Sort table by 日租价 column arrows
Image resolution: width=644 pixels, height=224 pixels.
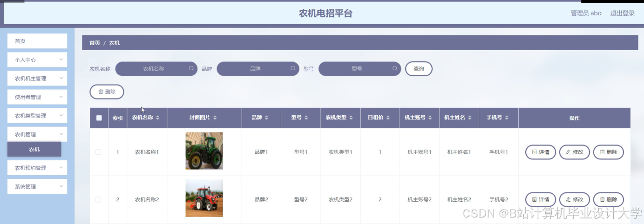point(387,118)
